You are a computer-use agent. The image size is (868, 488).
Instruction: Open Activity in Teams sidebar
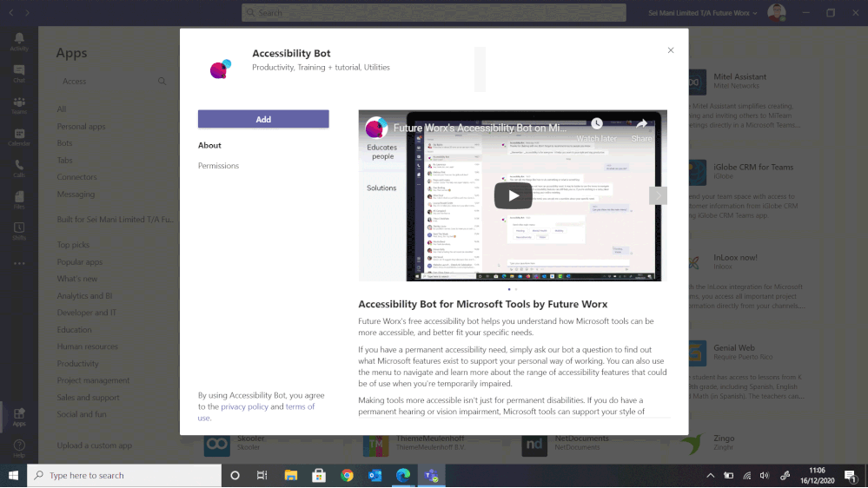pos(19,42)
